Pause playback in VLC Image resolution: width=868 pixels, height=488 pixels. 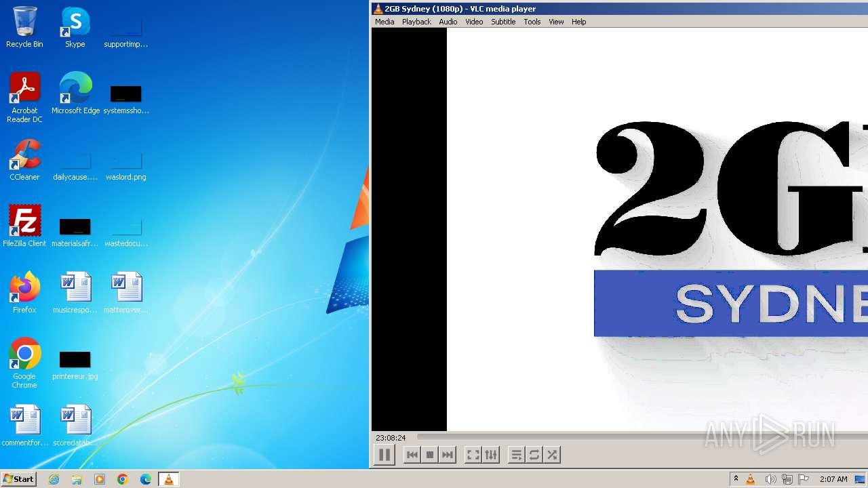point(384,455)
